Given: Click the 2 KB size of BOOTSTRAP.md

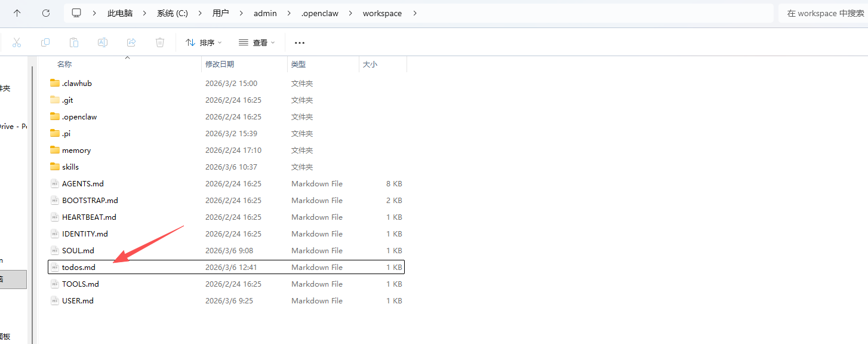Looking at the screenshot, I should [394, 200].
